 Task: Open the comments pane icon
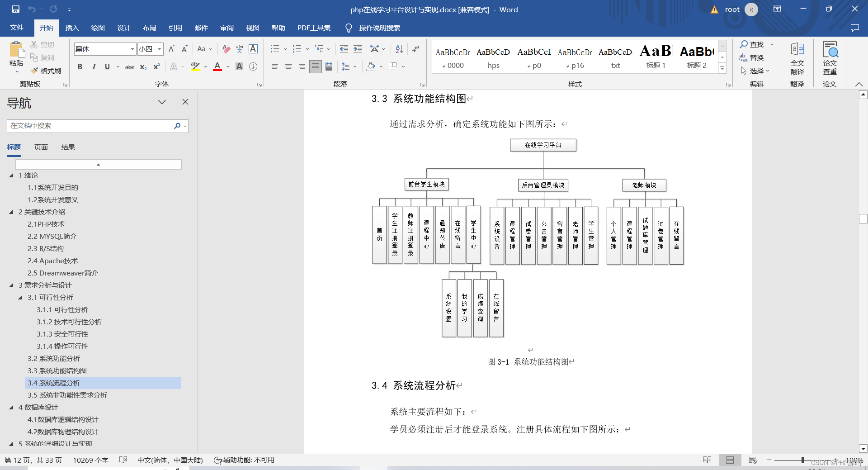tap(854, 28)
